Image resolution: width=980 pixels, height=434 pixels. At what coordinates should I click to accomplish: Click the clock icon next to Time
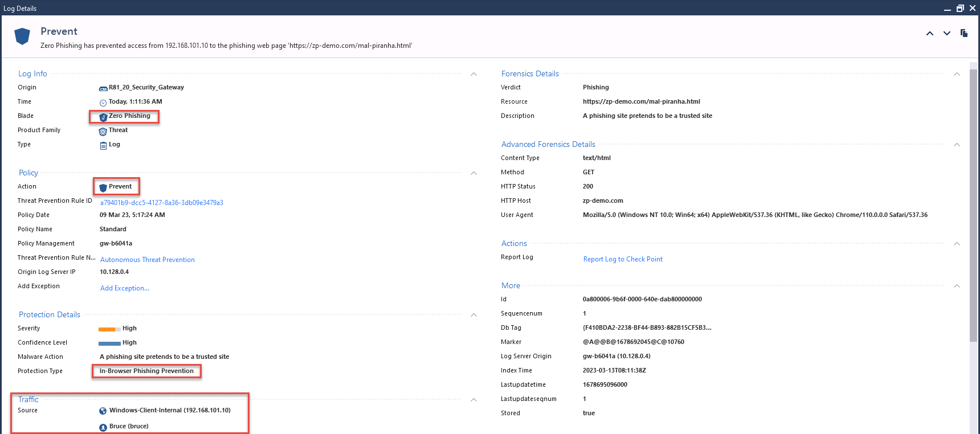103,103
